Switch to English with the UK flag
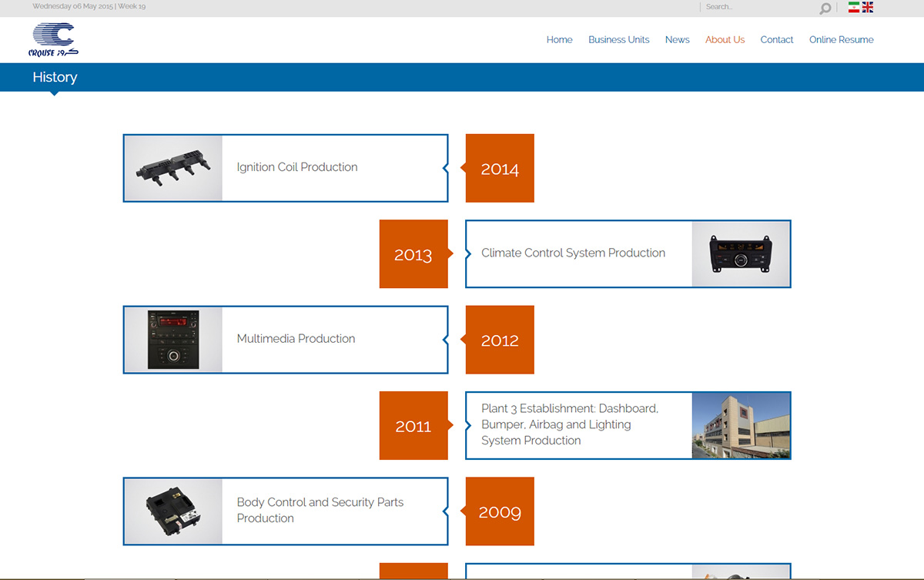924x580 pixels. coord(868,7)
